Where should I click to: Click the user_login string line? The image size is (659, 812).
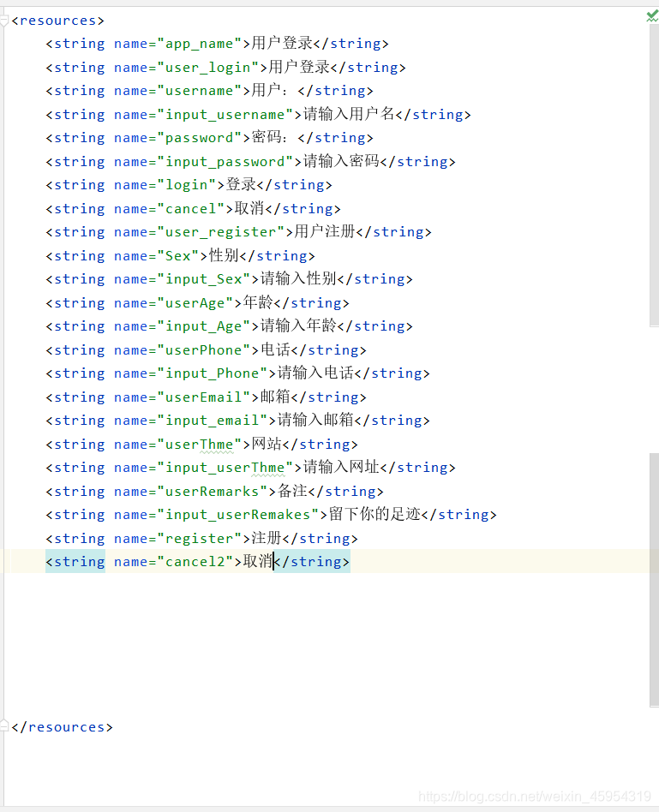(225, 68)
